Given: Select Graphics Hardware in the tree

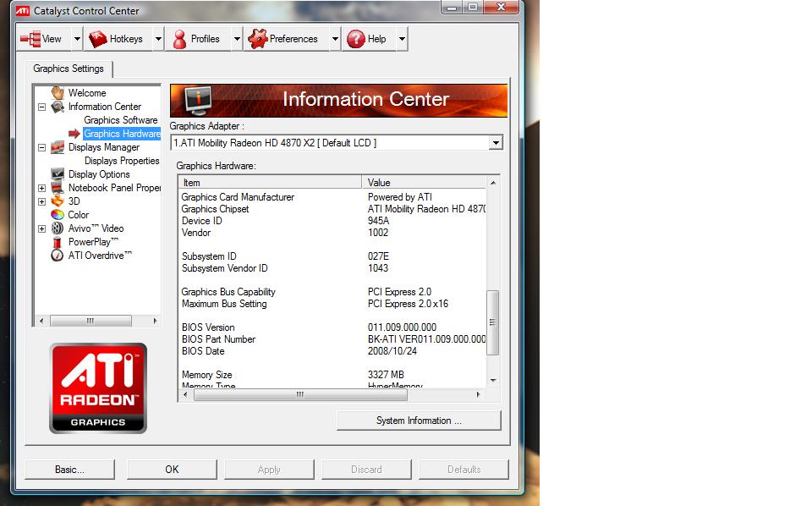Looking at the screenshot, I should click(x=122, y=134).
